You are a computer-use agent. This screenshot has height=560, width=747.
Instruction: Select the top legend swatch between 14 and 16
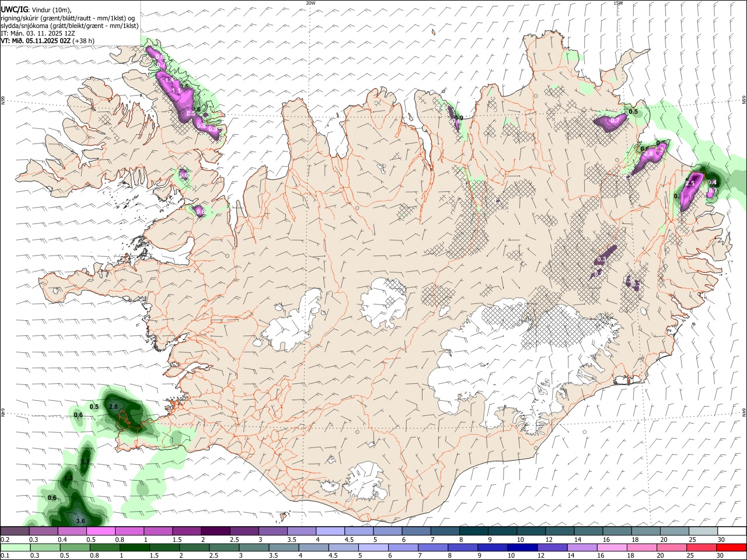pyautogui.click(x=588, y=531)
